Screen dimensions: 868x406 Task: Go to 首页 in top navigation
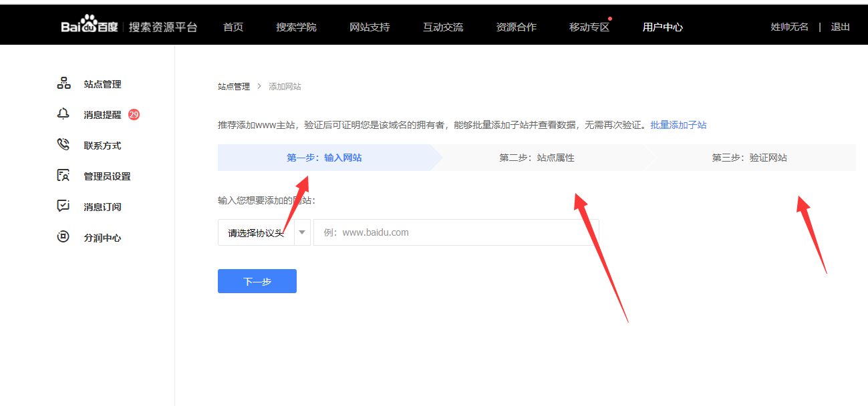tap(233, 27)
